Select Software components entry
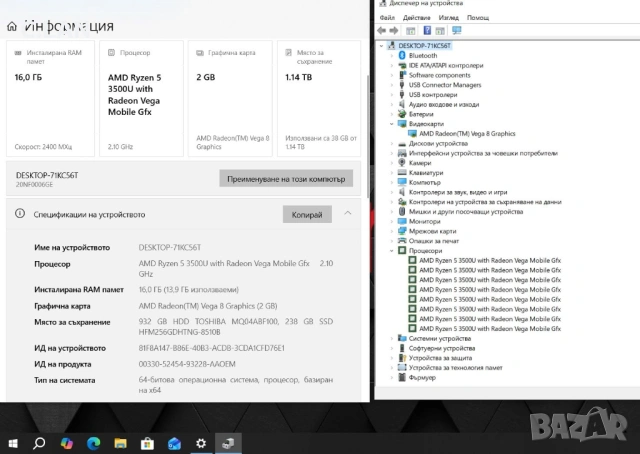Image resolution: width=640 pixels, height=454 pixels. tap(440, 75)
